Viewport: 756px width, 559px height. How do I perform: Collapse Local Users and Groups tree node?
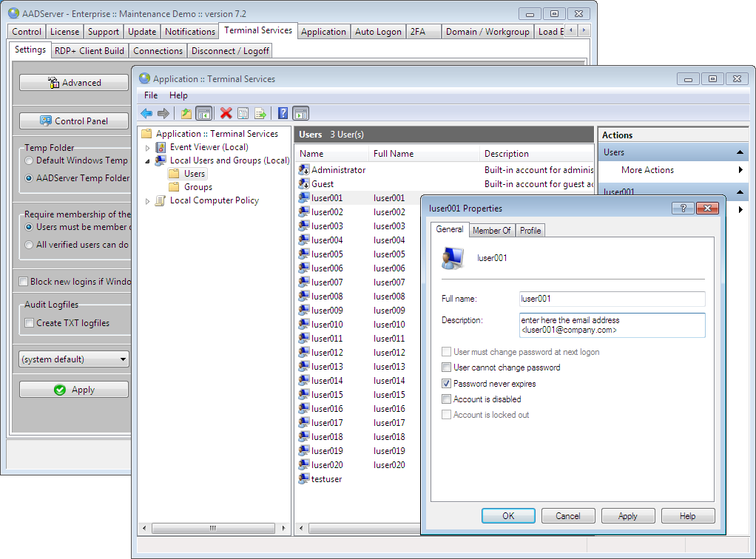coord(147,160)
